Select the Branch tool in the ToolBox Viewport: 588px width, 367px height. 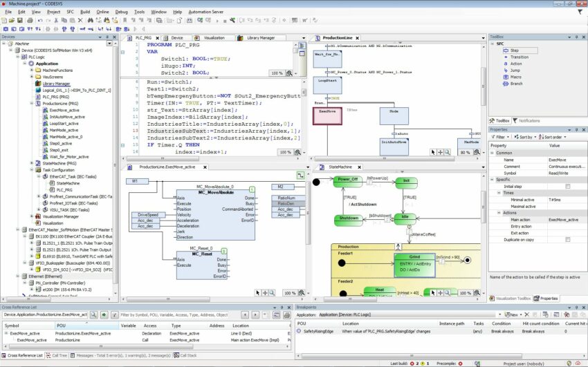point(513,84)
